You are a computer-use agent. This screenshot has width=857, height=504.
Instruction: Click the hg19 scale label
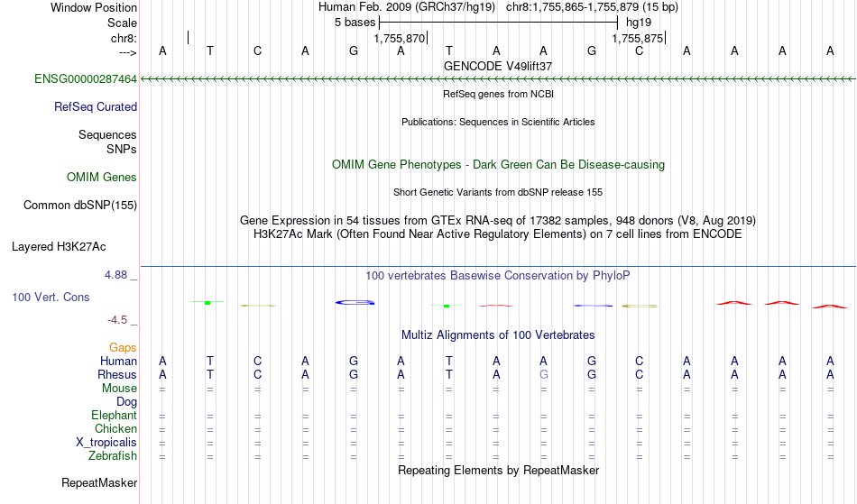tap(639, 23)
